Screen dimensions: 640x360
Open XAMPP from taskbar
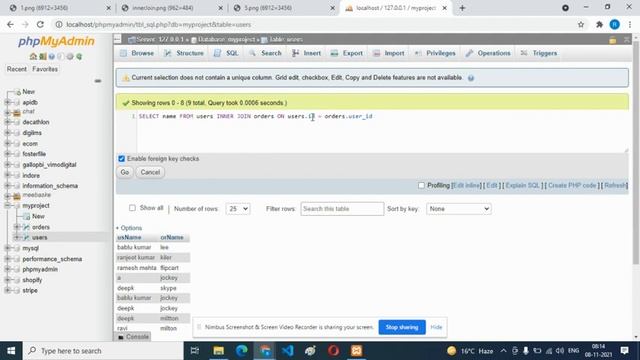(356, 351)
